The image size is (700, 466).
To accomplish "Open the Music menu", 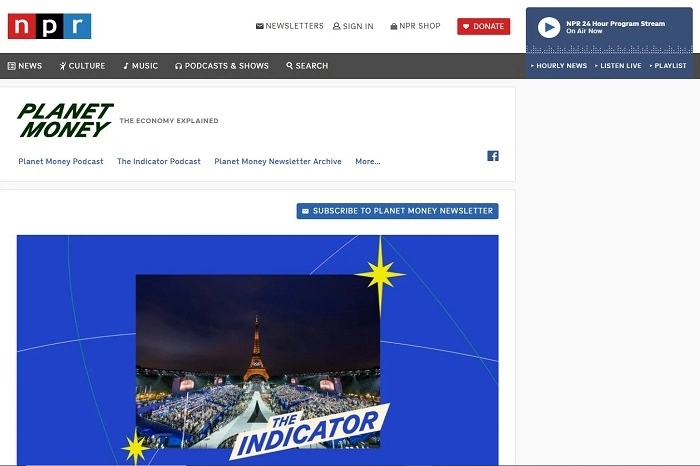I will tap(141, 66).
